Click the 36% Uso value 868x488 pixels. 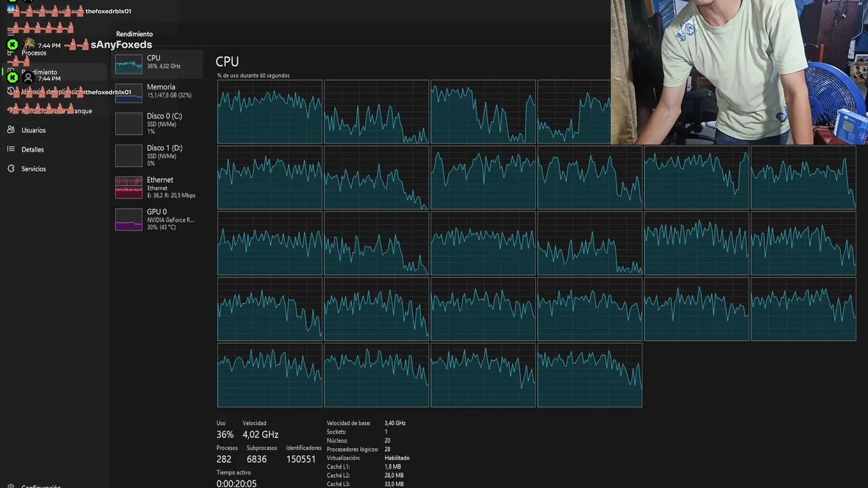click(225, 434)
